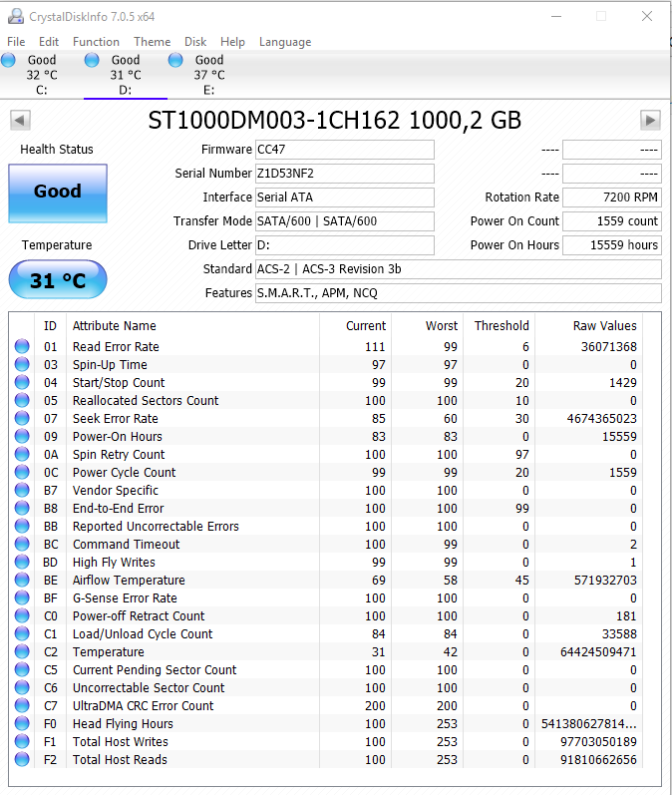The height and width of the screenshot is (795, 672).
Task: Click the CrystalDiskInfo app icon in title bar
Action: 16,16
